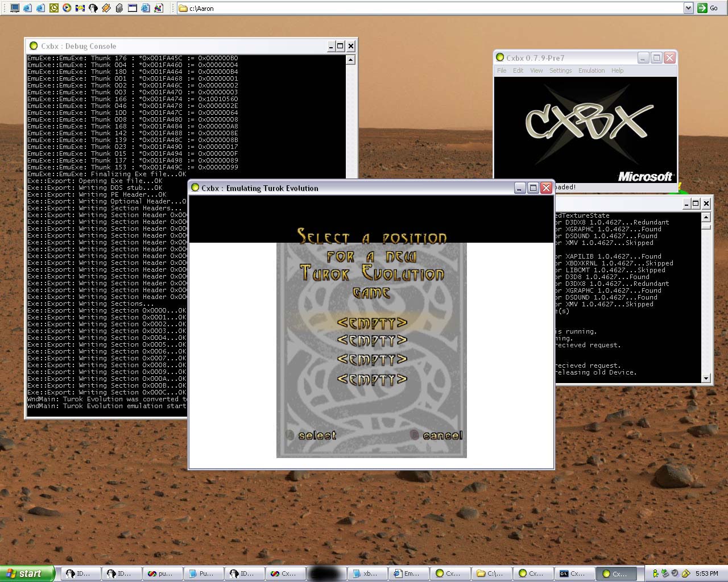The width and height of the screenshot is (728, 582).
Task: Click the Debug Console scroll-up arrow
Action: point(350,60)
